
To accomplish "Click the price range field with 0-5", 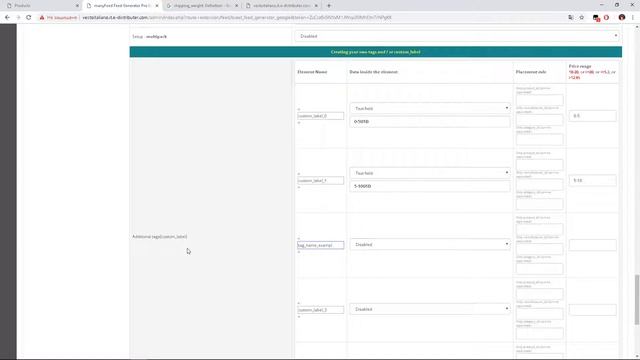I will pyautogui.click(x=592, y=116).
